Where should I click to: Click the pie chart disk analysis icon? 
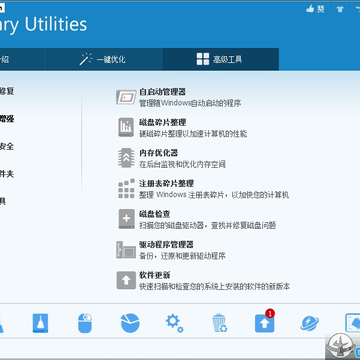pos(130,323)
